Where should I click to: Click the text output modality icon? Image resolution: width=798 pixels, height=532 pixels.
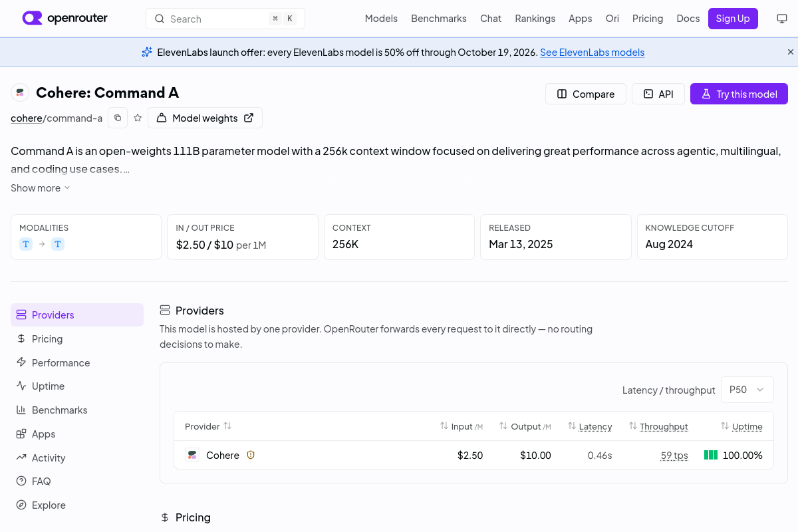point(58,244)
